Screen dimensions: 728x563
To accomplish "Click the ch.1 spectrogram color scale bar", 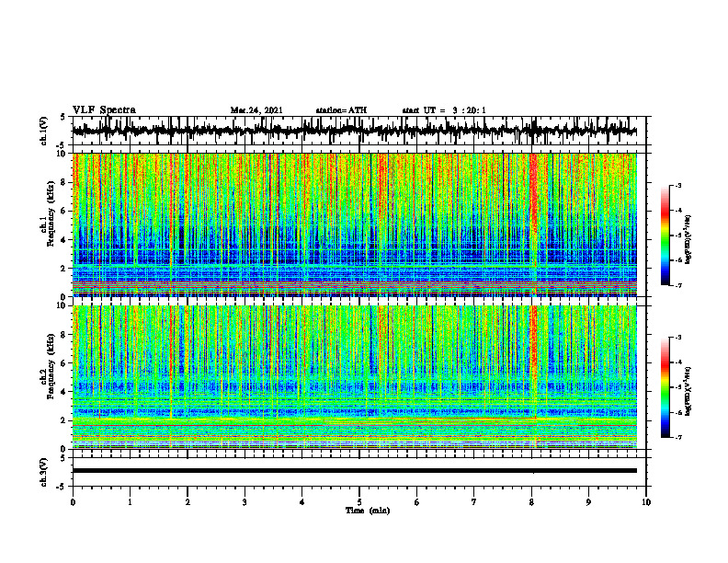I will (665, 236).
